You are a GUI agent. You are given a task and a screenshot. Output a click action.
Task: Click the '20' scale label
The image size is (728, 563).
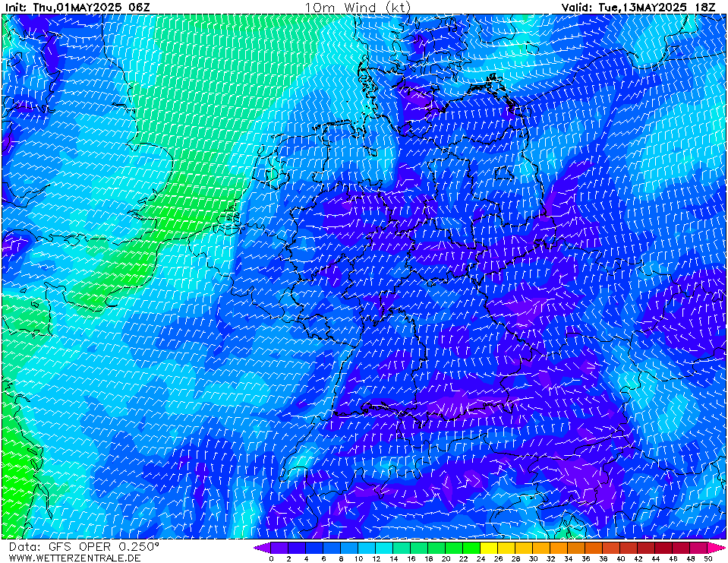pyautogui.click(x=446, y=558)
